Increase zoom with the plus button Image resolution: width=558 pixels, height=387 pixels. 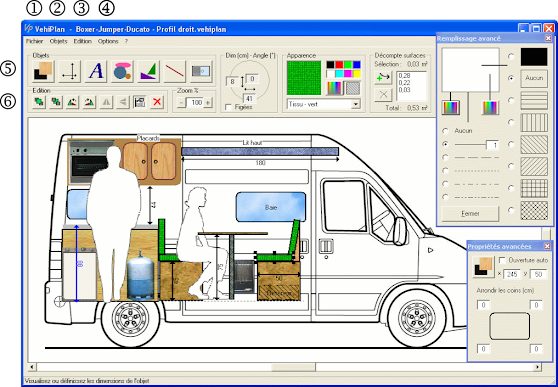coord(207,103)
